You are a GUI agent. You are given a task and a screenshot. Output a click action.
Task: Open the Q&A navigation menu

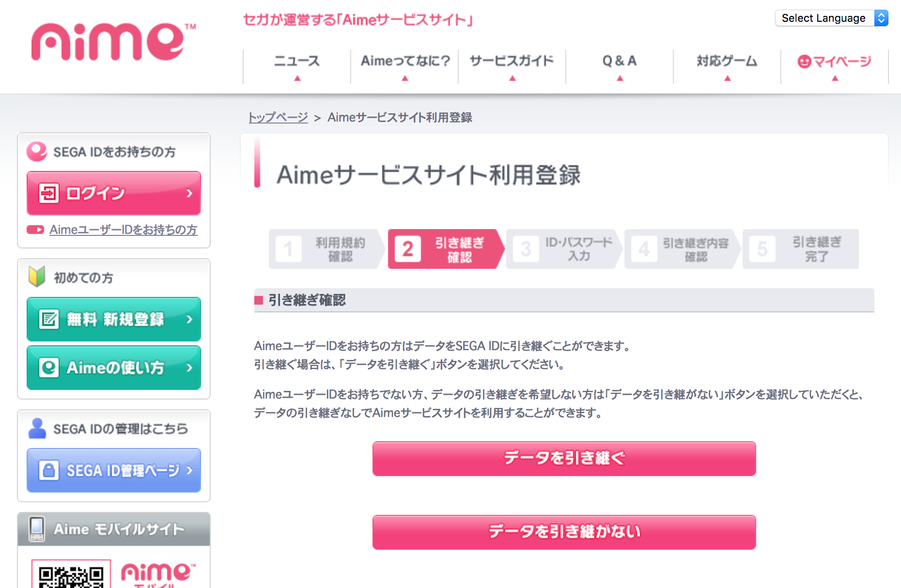click(620, 66)
